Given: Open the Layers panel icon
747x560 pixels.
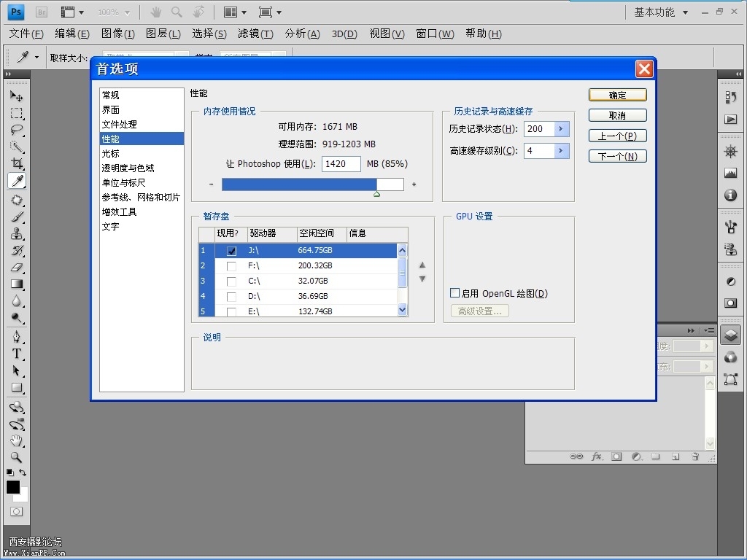Looking at the screenshot, I should [x=730, y=335].
